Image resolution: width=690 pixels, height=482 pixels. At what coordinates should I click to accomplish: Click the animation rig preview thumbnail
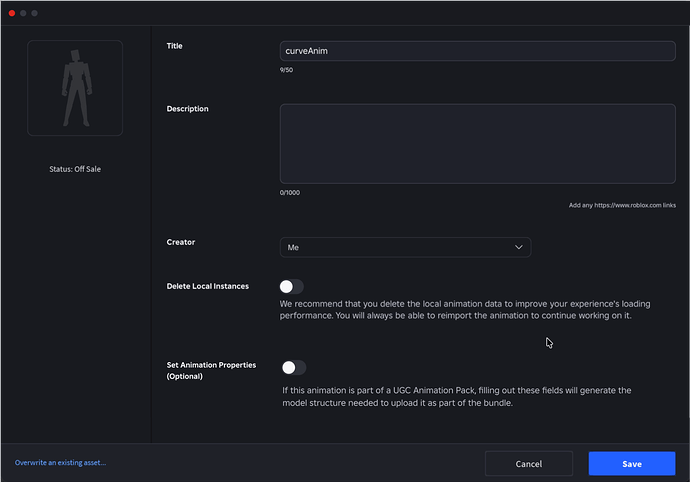[75, 88]
